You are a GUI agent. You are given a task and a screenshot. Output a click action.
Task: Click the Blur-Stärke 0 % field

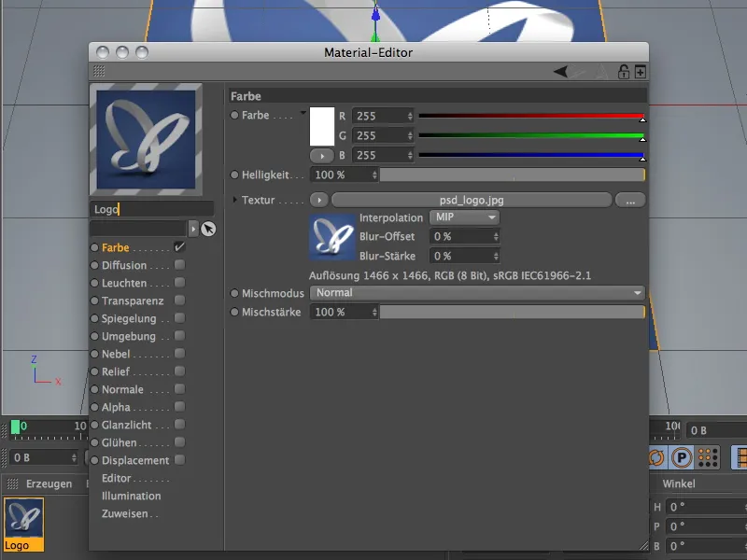click(464, 256)
